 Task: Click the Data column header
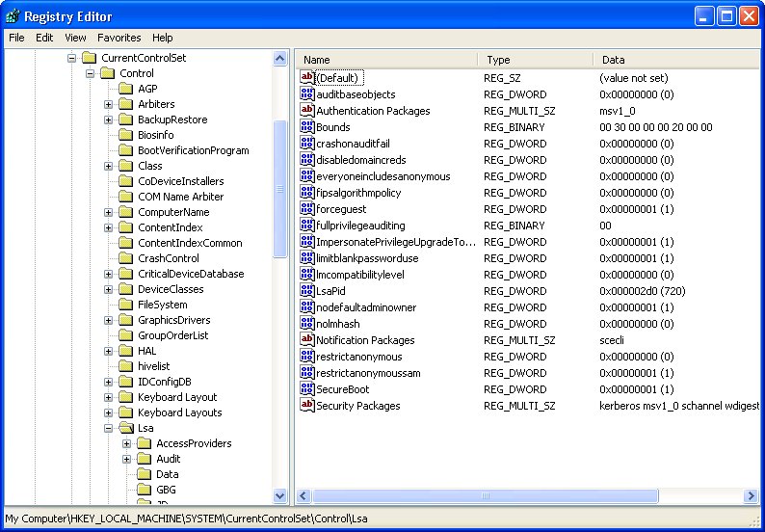click(x=677, y=60)
